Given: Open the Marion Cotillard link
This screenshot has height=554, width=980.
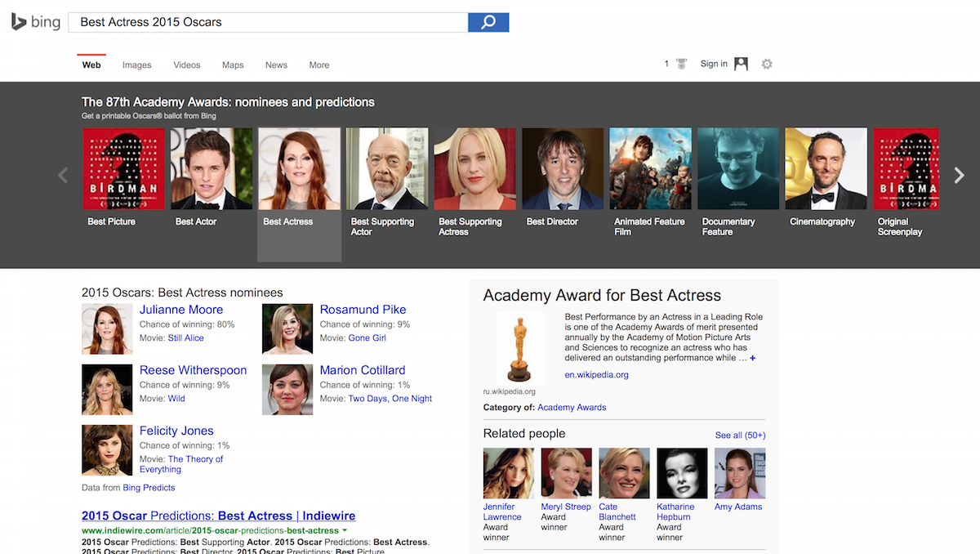Looking at the screenshot, I should pos(363,370).
